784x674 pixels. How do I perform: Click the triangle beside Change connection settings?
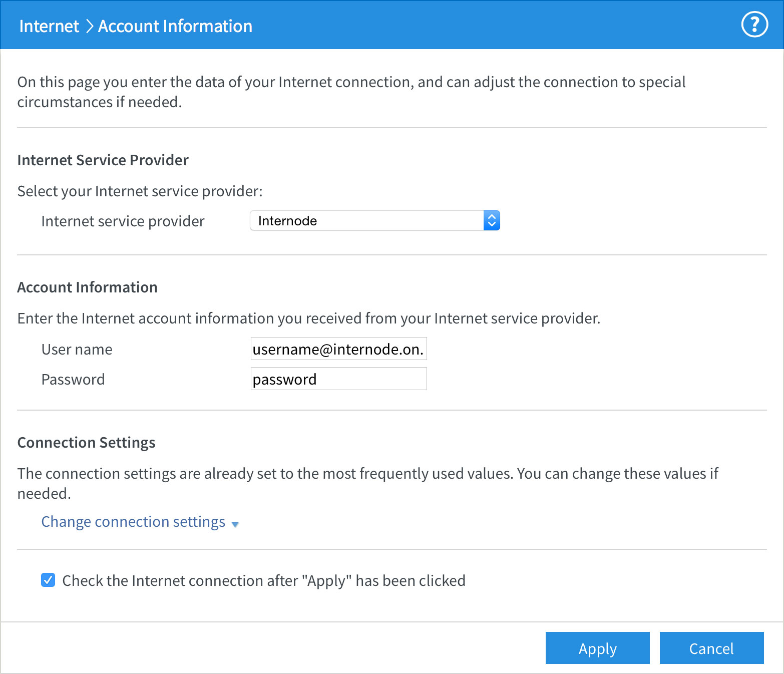click(235, 524)
